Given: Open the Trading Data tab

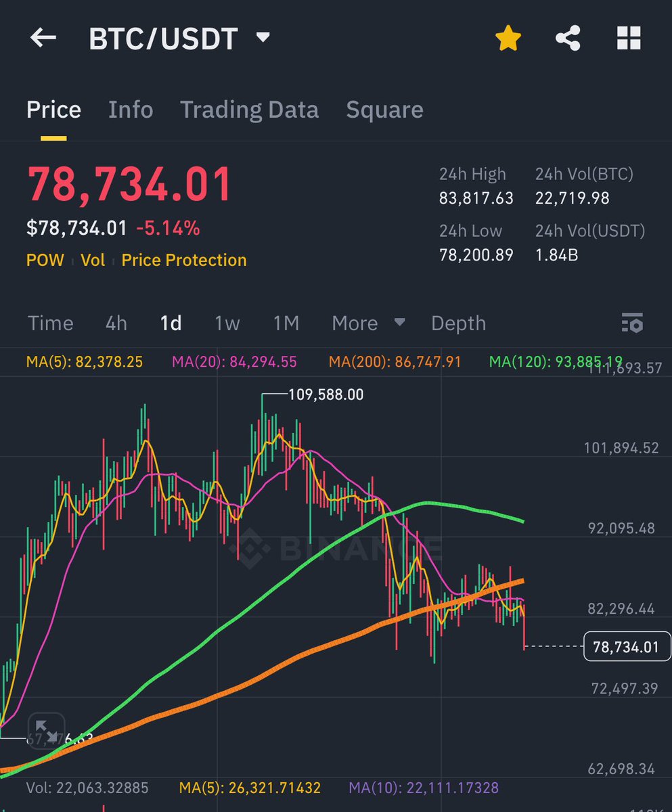Looking at the screenshot, I should point(249,110).
